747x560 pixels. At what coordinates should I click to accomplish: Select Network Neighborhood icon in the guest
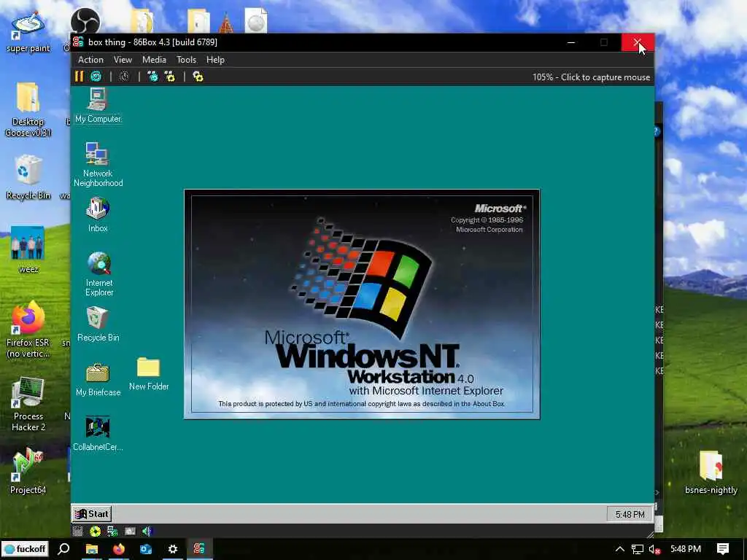[98, 164]
